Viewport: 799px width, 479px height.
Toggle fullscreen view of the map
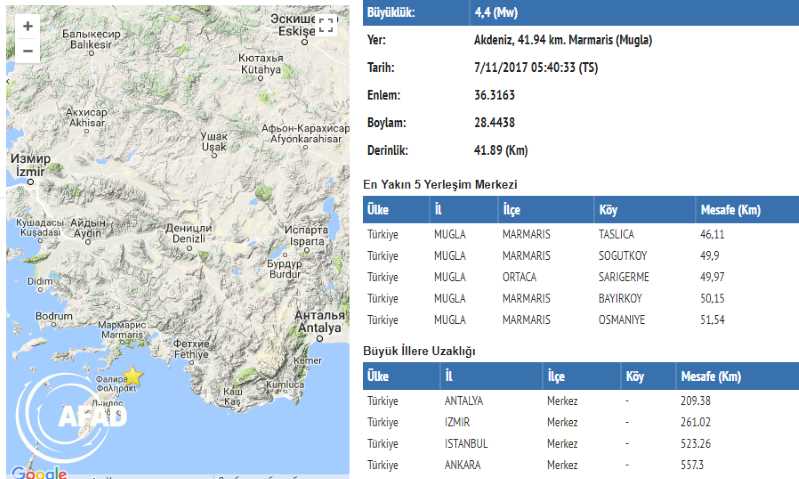click(326, 27)
